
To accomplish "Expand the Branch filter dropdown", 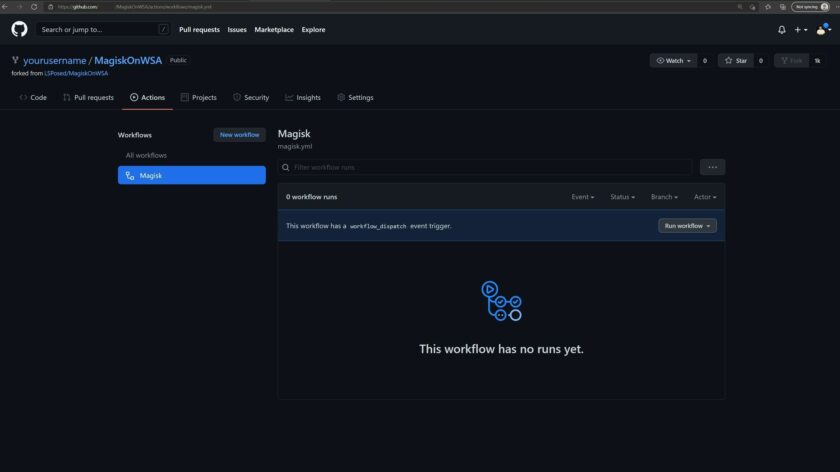I will point(664,197).
